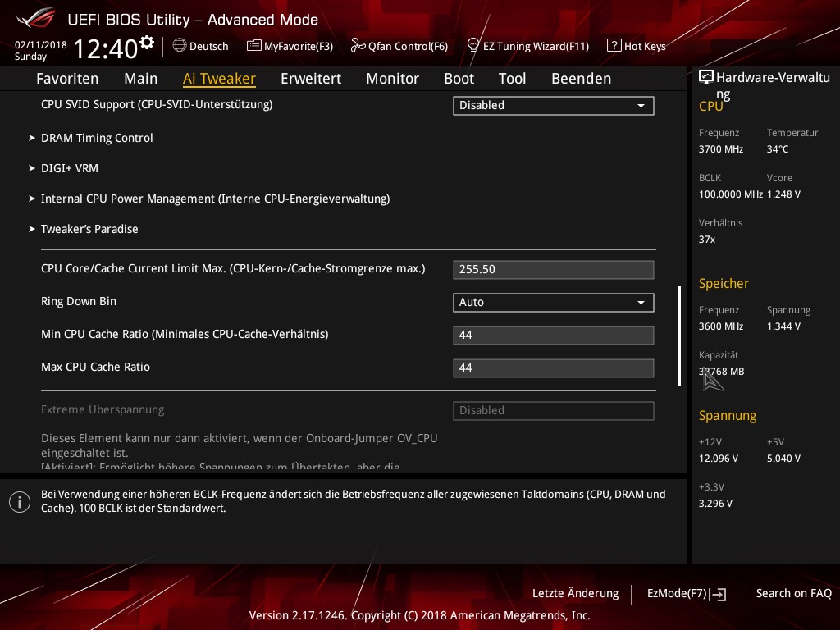
Task: Open the Monitor tab
Action: [393, 79]
